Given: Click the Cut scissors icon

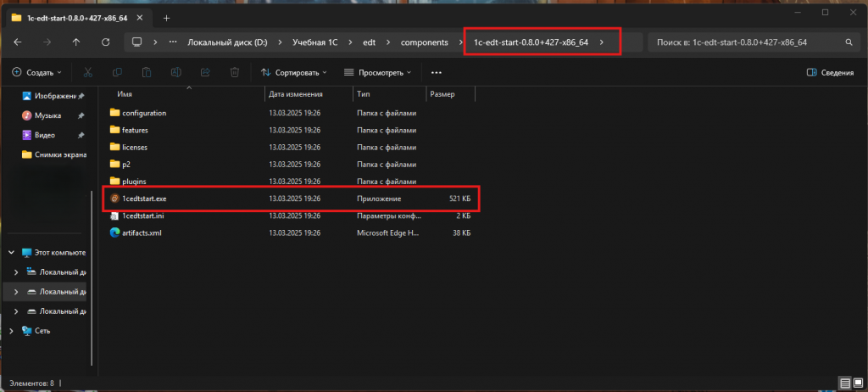Looking at the screenshot, I should click(x=87, y=72).
